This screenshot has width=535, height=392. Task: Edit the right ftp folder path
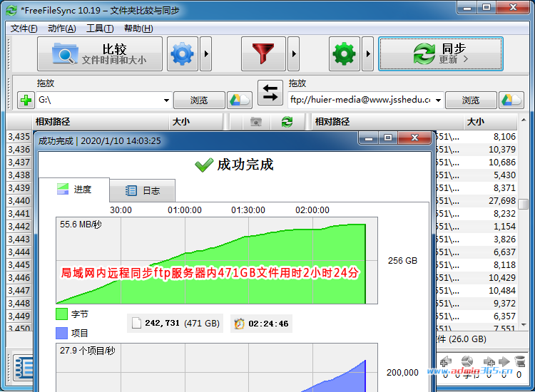point(361,100)
